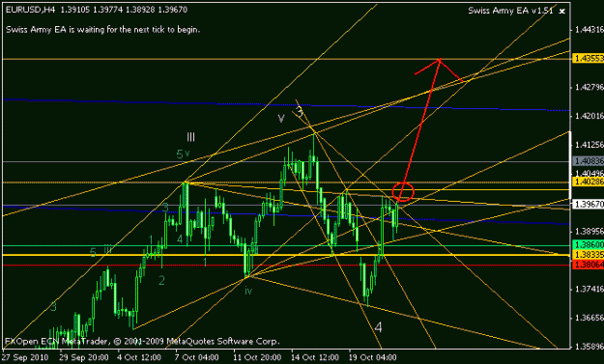Click the 'EURUSD,H4' chart title text

30,10
